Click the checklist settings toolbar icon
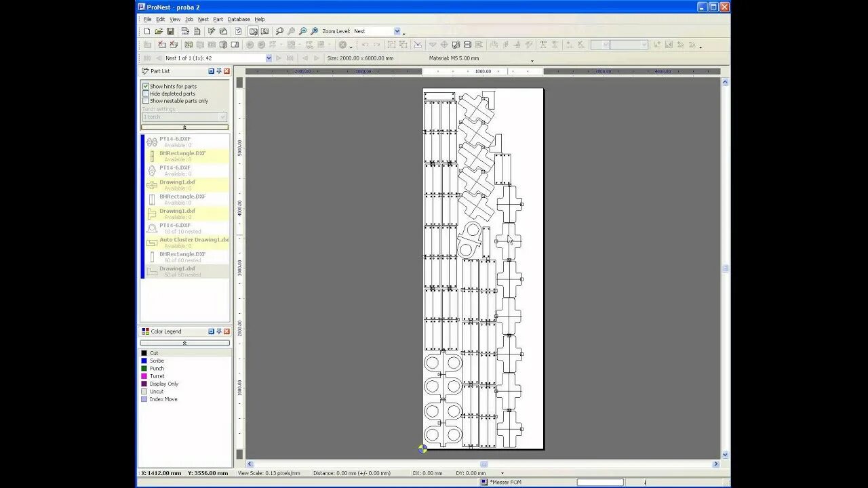 point(238,31)
